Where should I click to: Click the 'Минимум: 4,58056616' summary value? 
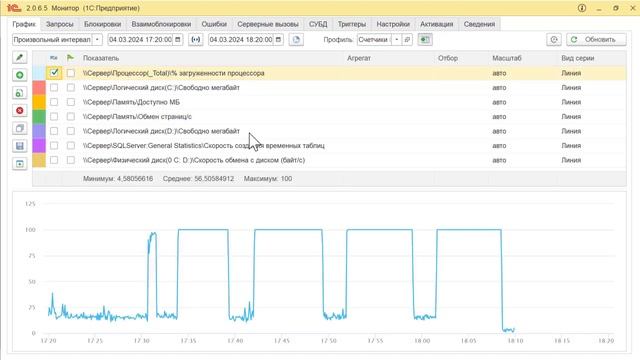[x=118, y=178]
